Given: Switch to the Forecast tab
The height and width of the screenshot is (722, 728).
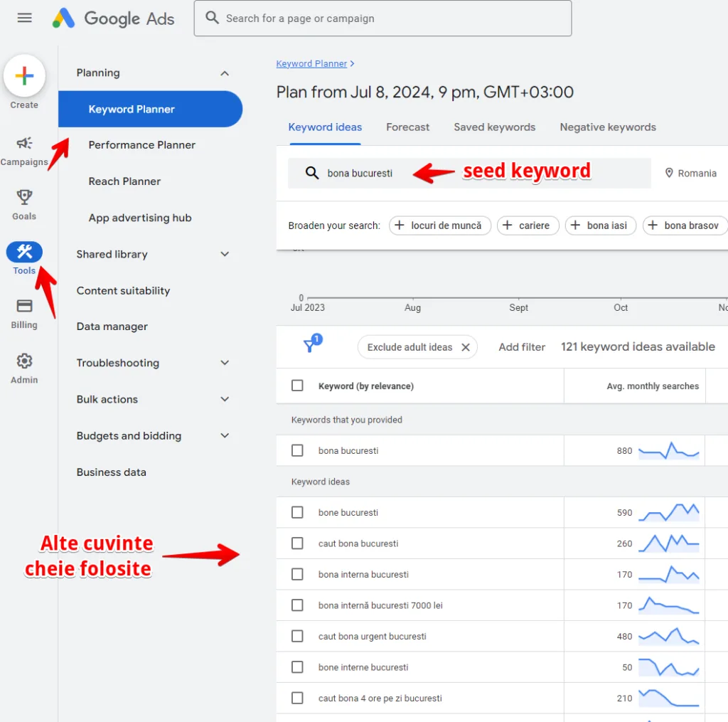Looking at the screenshot, I should tap(407, 127).
